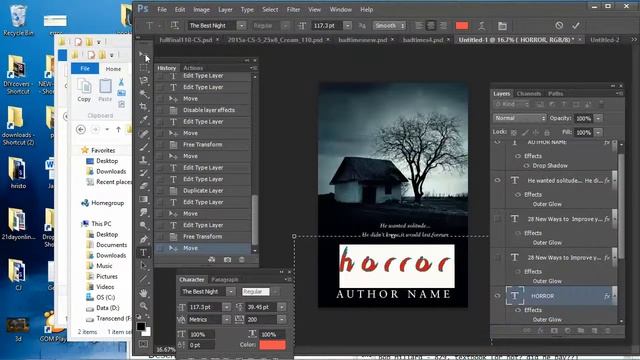This screenshot has width=640, height=360.
Task: Select the Pen tool
Action: coord(143,239)
